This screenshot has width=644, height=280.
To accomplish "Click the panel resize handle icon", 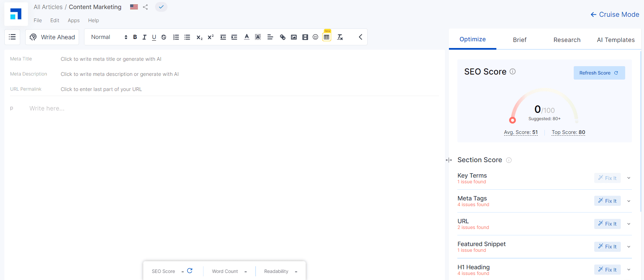I will click(x=449, y=160).
